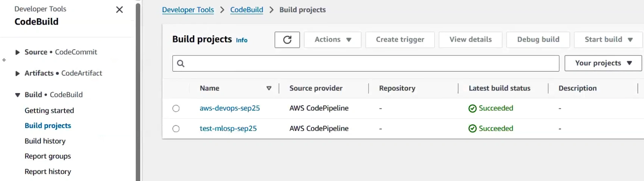Collapse the Build CodeBuild section
The height and width of the screenshot is (181, 644).
17,95
